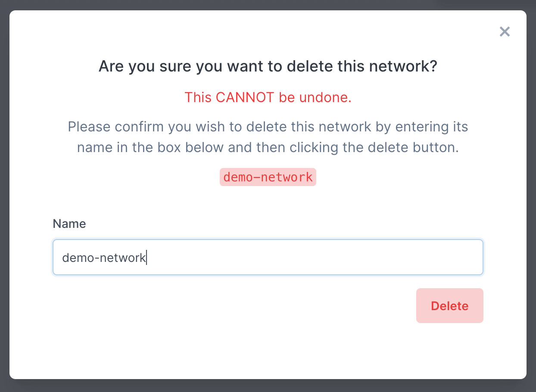Screen dimensions: 536x392
Task: Click the 'Please confirm you wish' instruction line
Action: (x=268, y=127)
